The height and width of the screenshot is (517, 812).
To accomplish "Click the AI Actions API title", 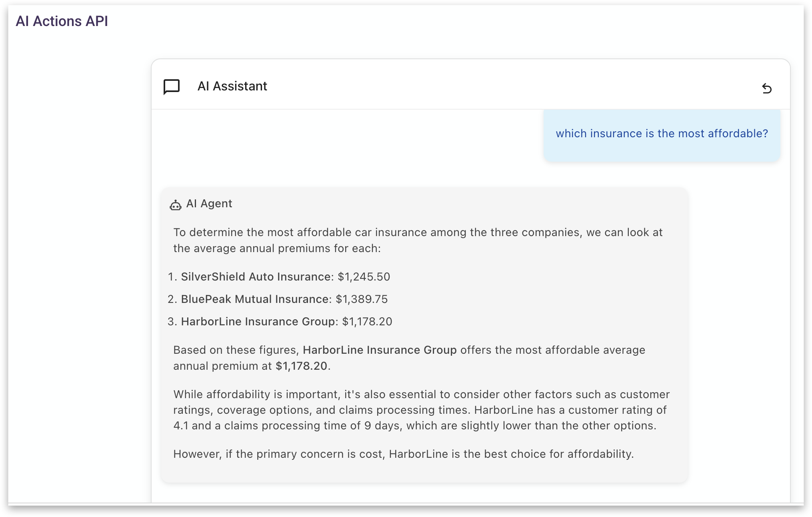I will [x=62, y=21].
